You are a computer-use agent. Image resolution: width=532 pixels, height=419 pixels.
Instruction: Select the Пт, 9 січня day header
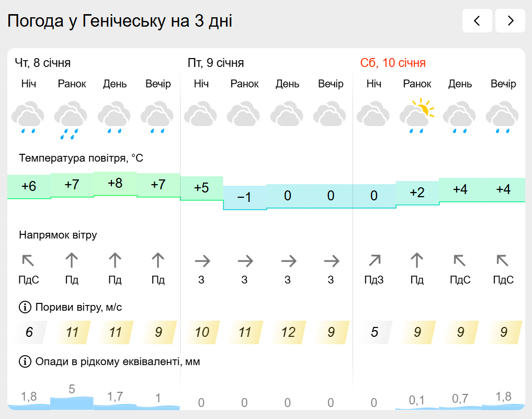pos(216,63)
